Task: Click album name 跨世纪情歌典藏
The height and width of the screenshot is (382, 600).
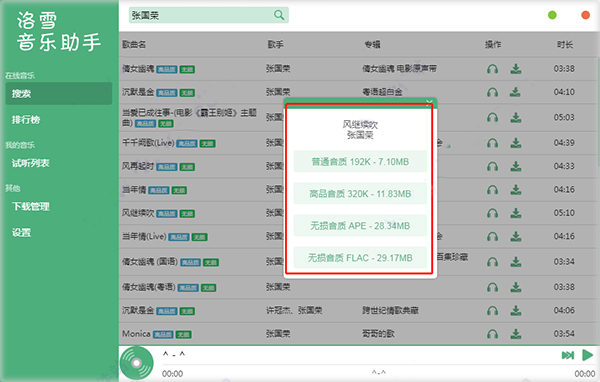Action: click(390, 310)
